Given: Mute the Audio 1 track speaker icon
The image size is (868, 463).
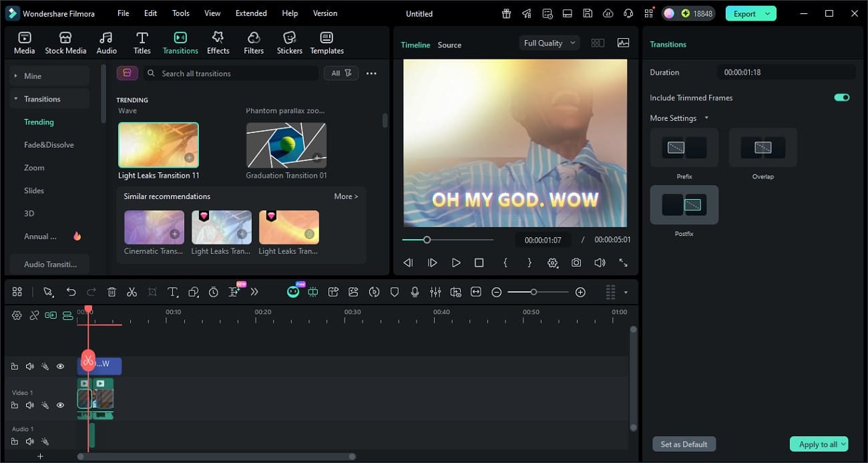Looking at the screenshot, I should click(x=29, y=441).
